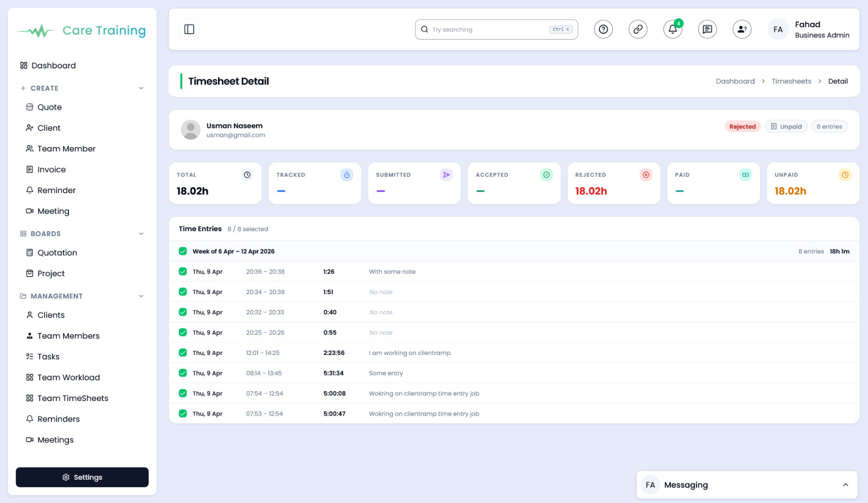Open the messages chat icon
The width and height of the screenshot is (868, 503).
[x=707, y=29]
